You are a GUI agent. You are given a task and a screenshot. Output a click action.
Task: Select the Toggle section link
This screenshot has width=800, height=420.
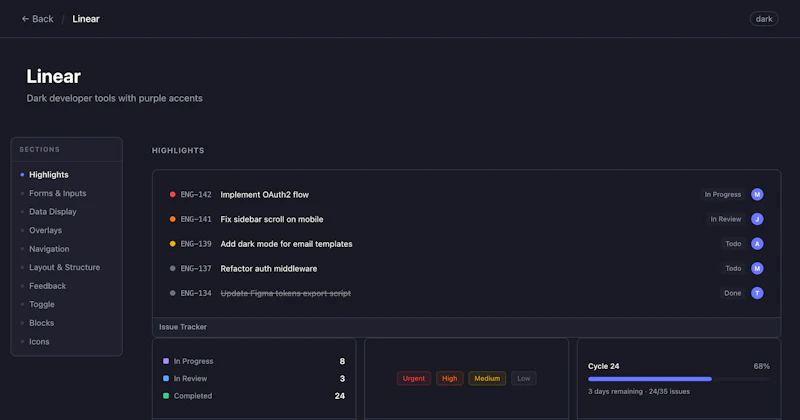[x=42, y=304]
